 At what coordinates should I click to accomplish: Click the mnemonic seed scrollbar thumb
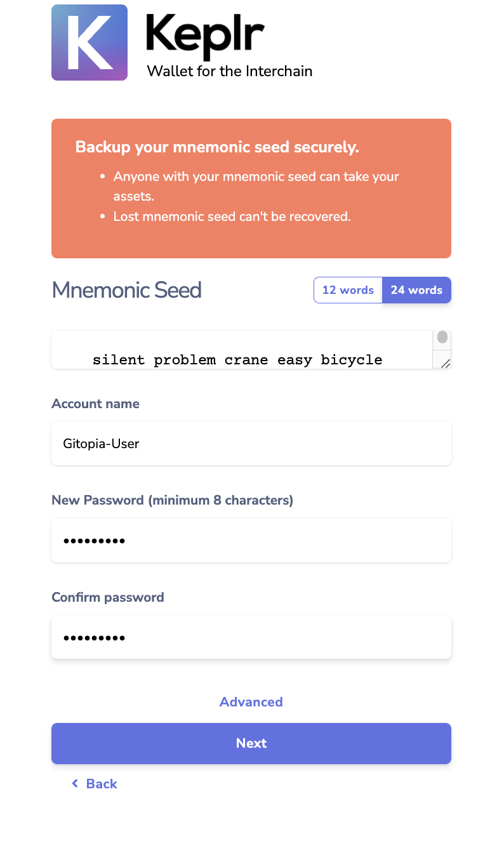pyautogui.click(x=442, y=337)
